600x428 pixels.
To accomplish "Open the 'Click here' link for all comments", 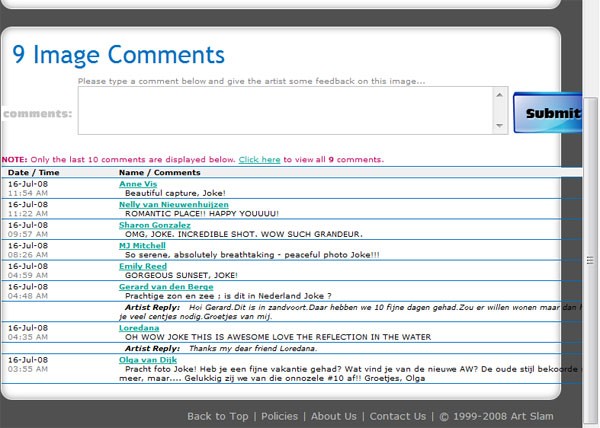I will (259, 159).
